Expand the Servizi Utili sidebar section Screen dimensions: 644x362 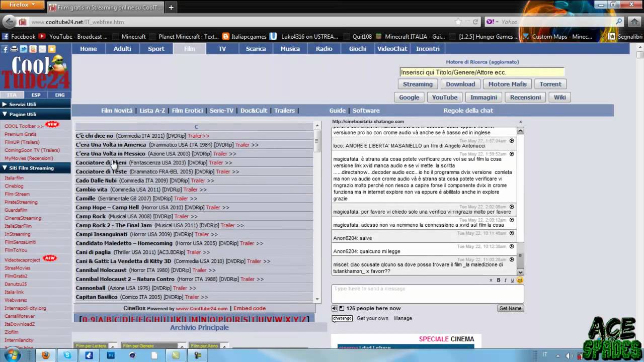point(36,104)
